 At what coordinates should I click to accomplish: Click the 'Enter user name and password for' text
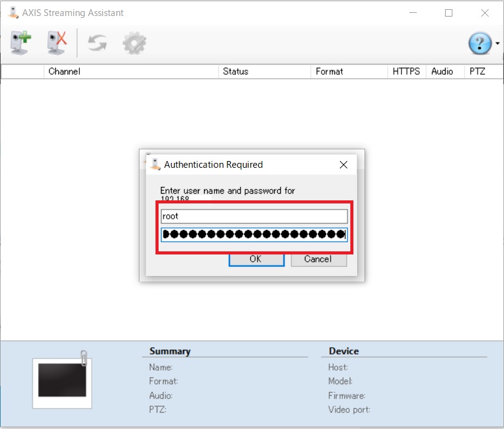click(227, 191)
